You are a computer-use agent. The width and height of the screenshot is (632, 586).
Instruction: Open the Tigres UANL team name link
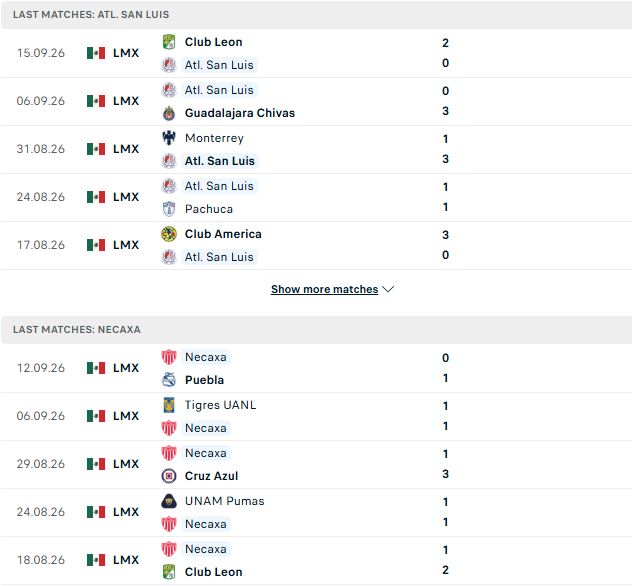[x=220, y=405]
